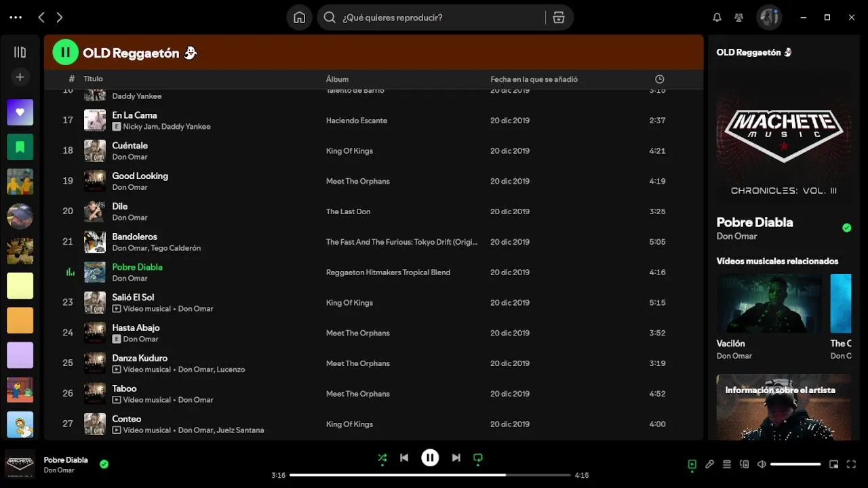Expand Your Library sidebar icon
This screenshot has width=868, height=488.
tap(20, 52)
